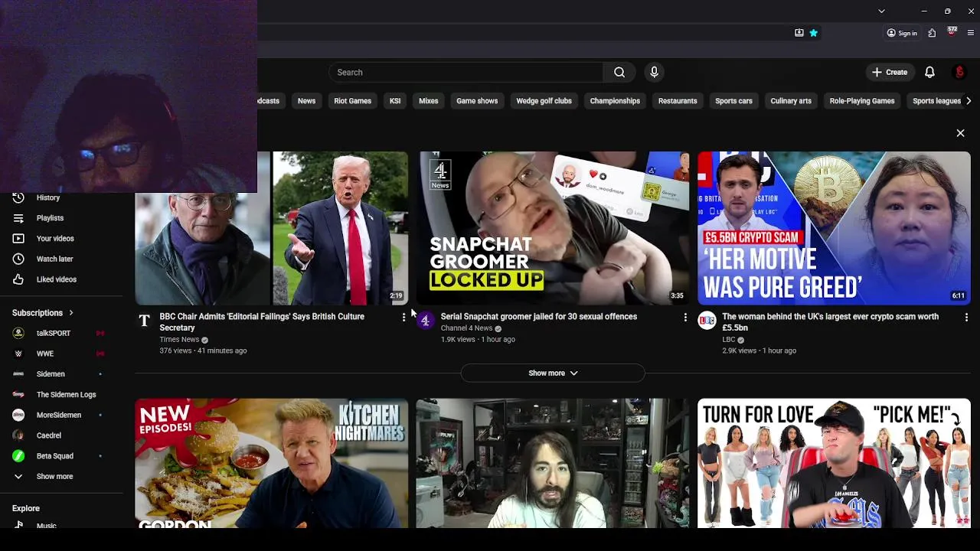Viewport: 980px width, 551px height.
Task: Open The Sidemen Logs channel avatar
Action: [x=18, y=394]
